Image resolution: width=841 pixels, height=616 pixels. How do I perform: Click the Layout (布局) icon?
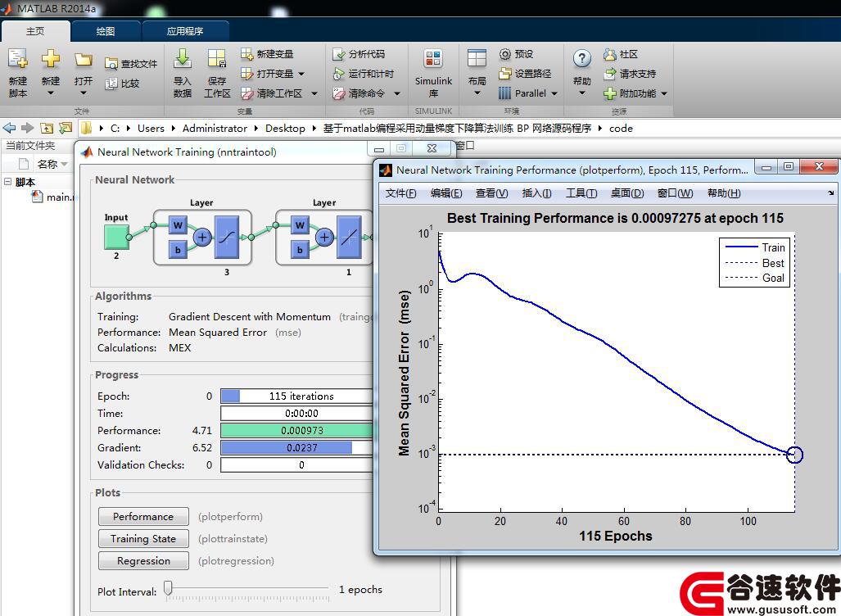coord(477,58)
